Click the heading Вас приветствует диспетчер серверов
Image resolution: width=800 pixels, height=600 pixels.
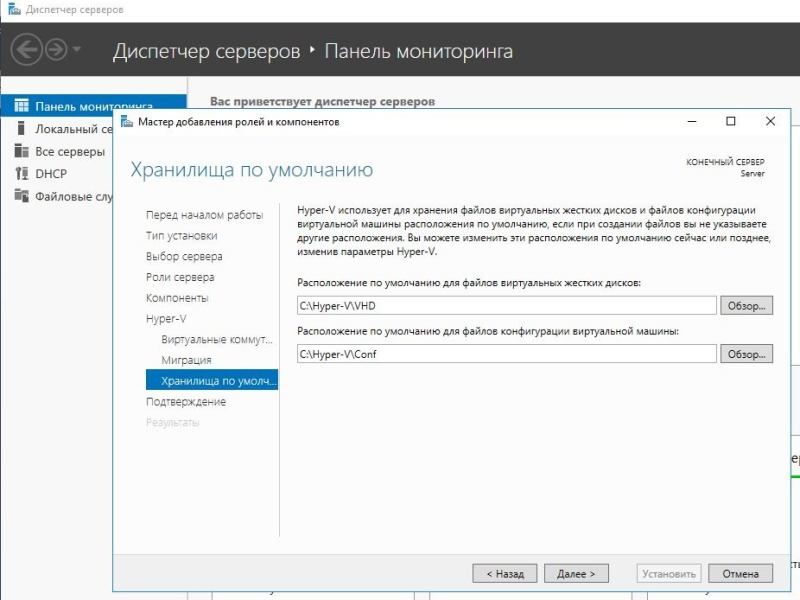click(322, 102)
